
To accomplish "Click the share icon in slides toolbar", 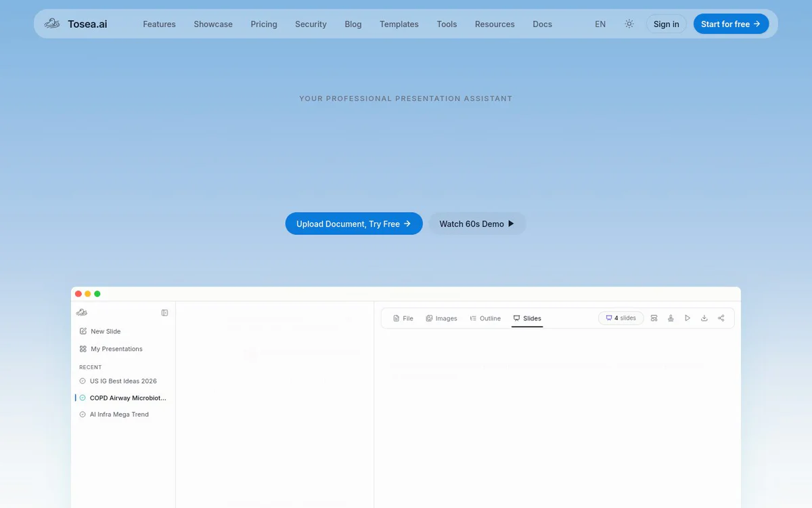I will pyautogui.click(x=721, y=318).
